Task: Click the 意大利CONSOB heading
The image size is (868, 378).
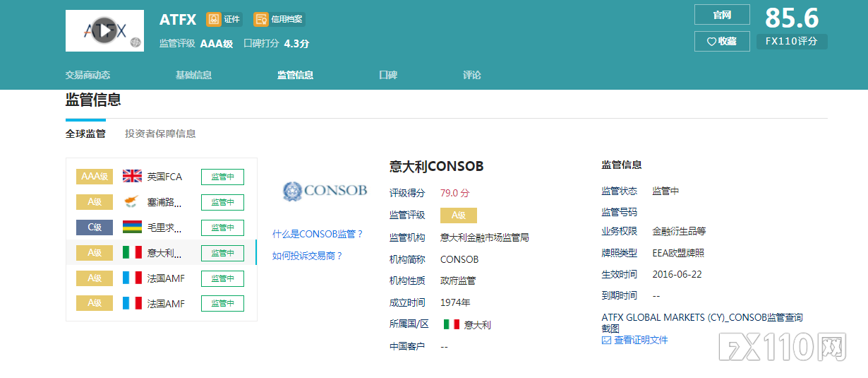Action: 437,167
